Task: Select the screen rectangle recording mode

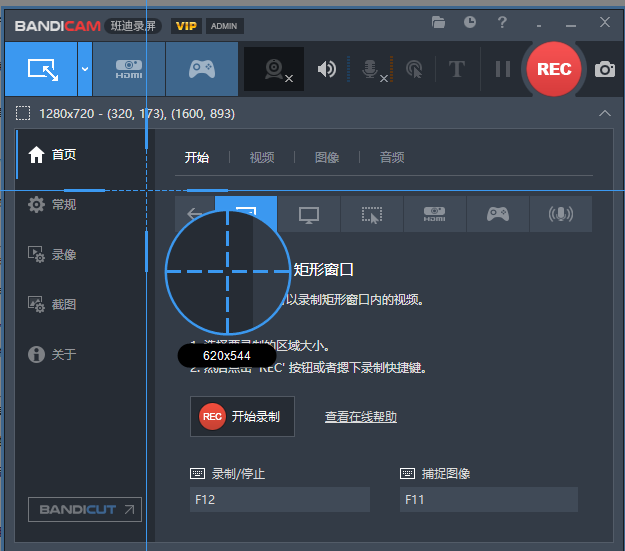Action: 42,69
